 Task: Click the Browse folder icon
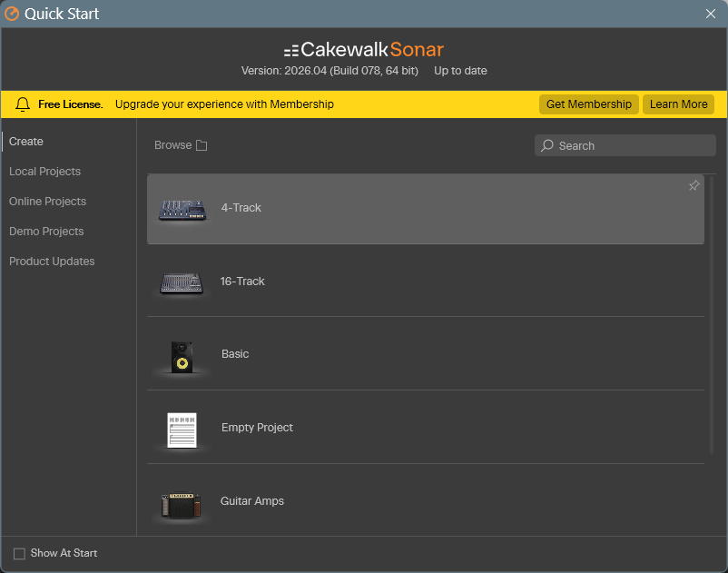(x=202, y=145)
